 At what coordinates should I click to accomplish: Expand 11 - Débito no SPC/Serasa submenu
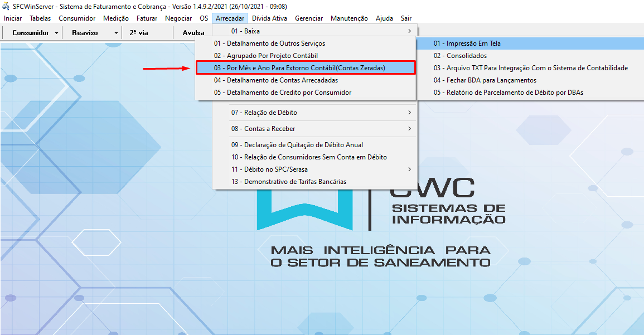coord(315,169)
